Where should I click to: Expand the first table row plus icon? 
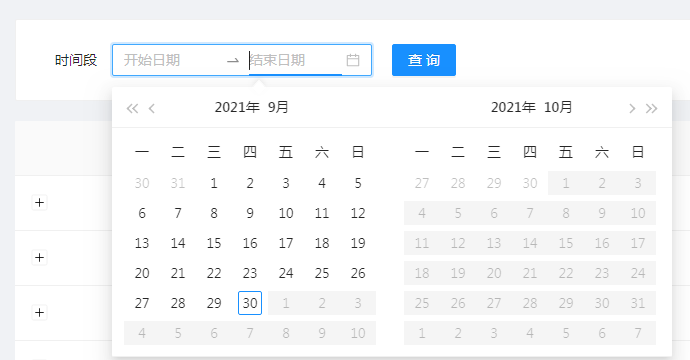click(x=40, y=202)
